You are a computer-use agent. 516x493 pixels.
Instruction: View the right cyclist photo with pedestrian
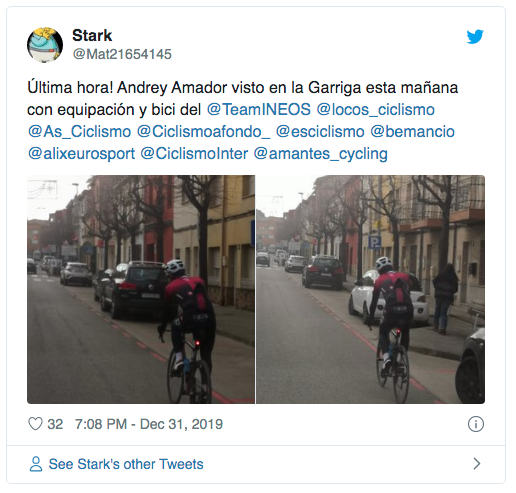click(x=371, y=289)
